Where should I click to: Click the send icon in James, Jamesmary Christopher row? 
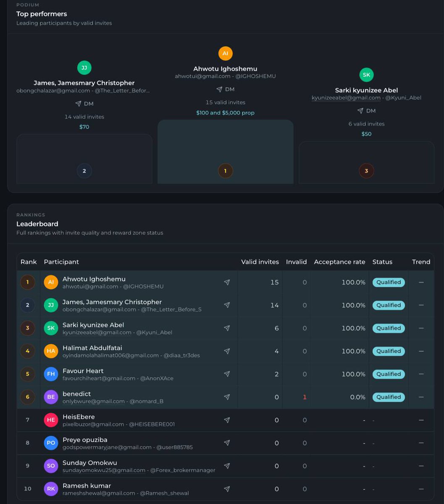tap(227, 305)
